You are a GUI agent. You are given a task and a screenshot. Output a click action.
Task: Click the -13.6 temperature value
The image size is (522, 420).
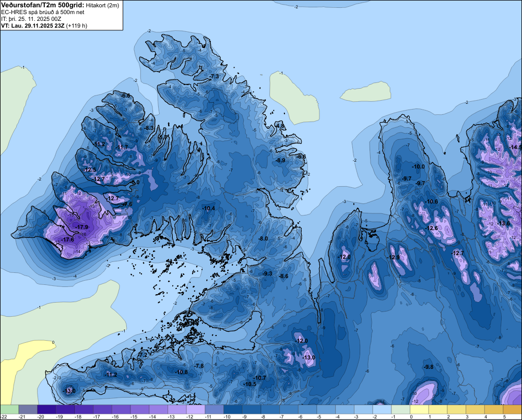click(503, 223)
